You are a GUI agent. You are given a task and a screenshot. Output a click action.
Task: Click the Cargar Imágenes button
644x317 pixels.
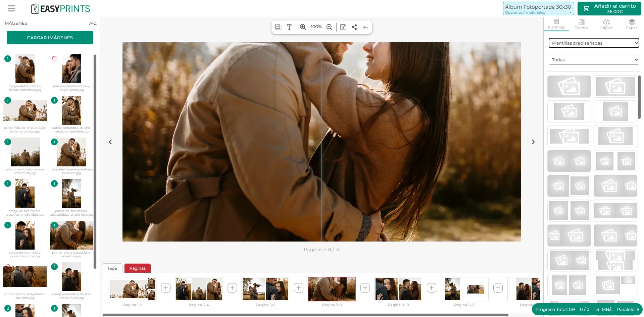coord(50,38)
